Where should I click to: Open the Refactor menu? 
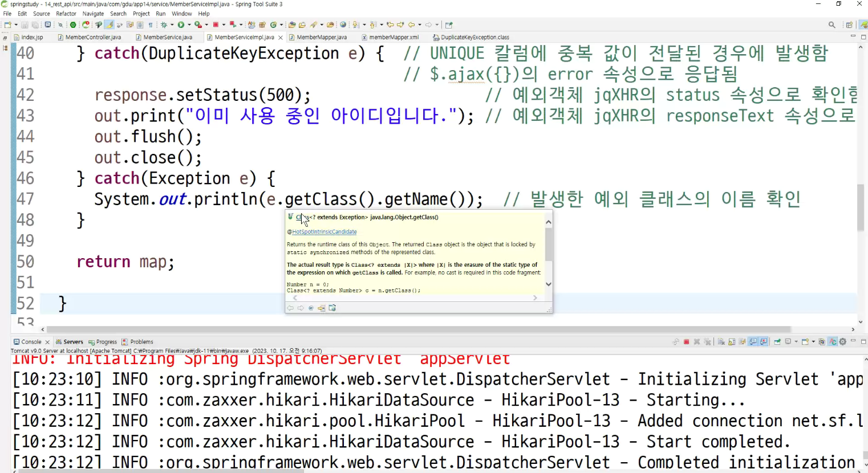coord(66,14)
